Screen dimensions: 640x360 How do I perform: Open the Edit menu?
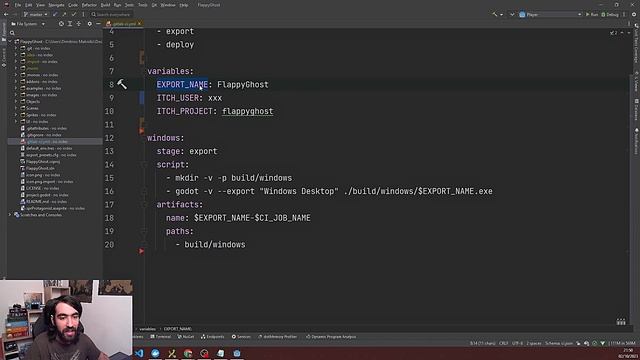click(x=29, y=5)
